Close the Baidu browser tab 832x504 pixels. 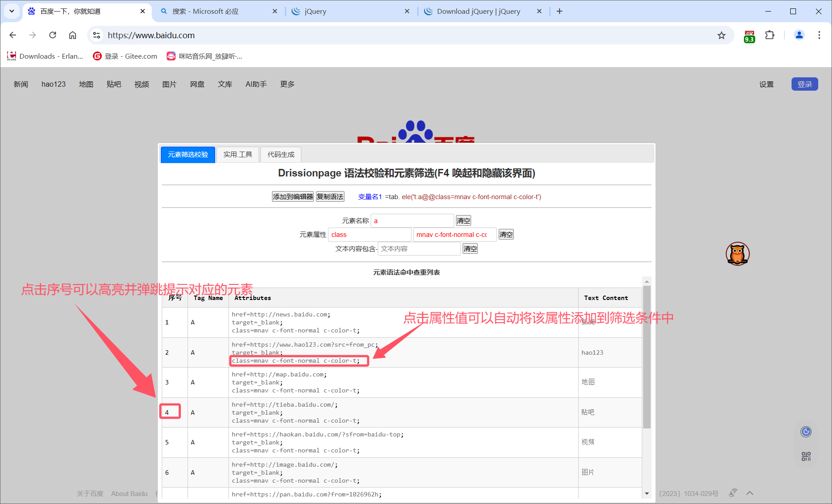coord(143,11)
